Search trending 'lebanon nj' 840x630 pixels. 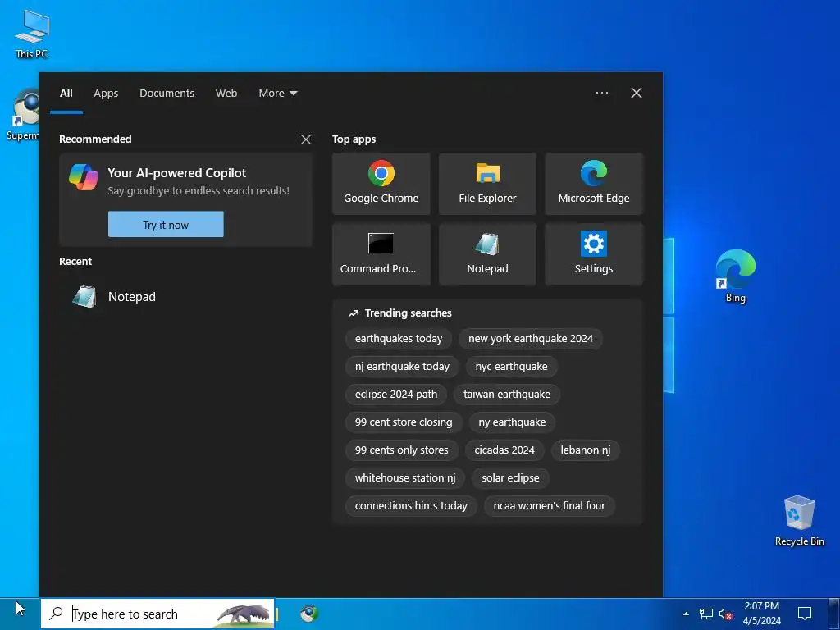586,450
